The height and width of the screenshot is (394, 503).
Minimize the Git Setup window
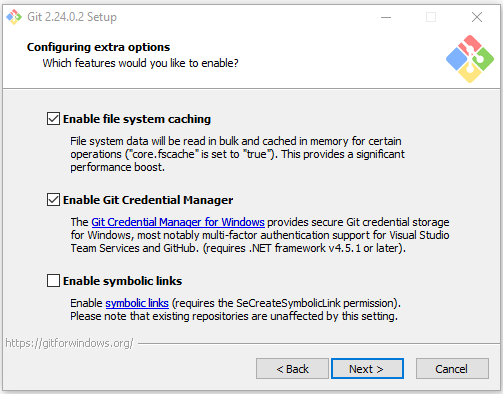[386, 17]
